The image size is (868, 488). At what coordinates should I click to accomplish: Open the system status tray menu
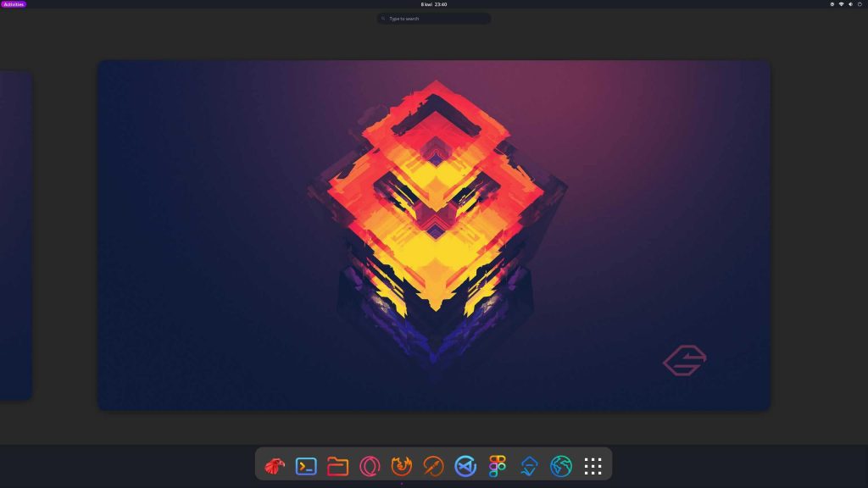point(847,3)
